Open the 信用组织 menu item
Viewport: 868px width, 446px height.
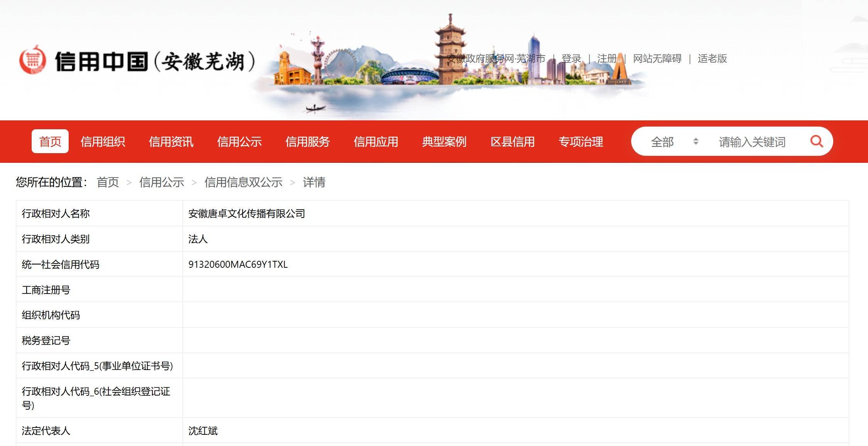coord(103,142)
